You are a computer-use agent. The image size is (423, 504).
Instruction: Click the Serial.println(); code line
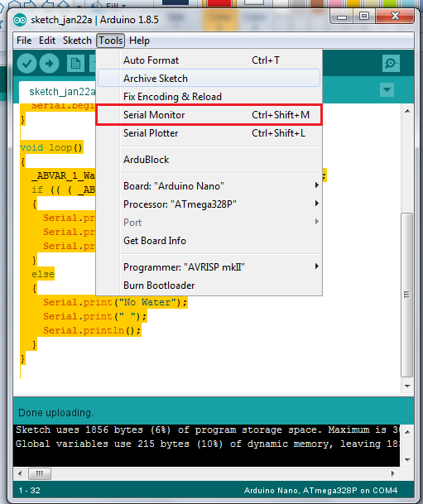(92, 330)
